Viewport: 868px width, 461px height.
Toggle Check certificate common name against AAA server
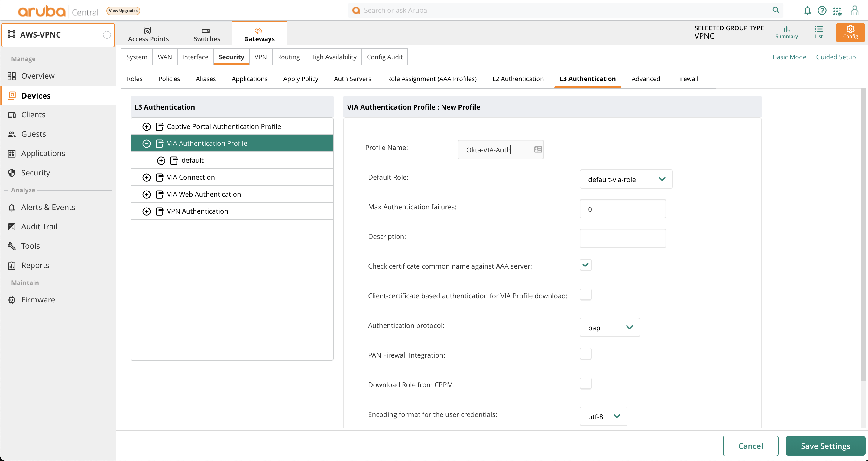tap(585, 265)
